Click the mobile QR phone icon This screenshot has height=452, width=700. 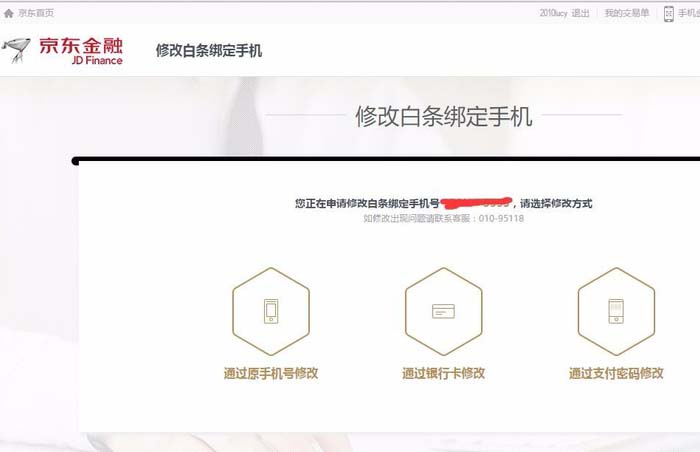point(668,14)
